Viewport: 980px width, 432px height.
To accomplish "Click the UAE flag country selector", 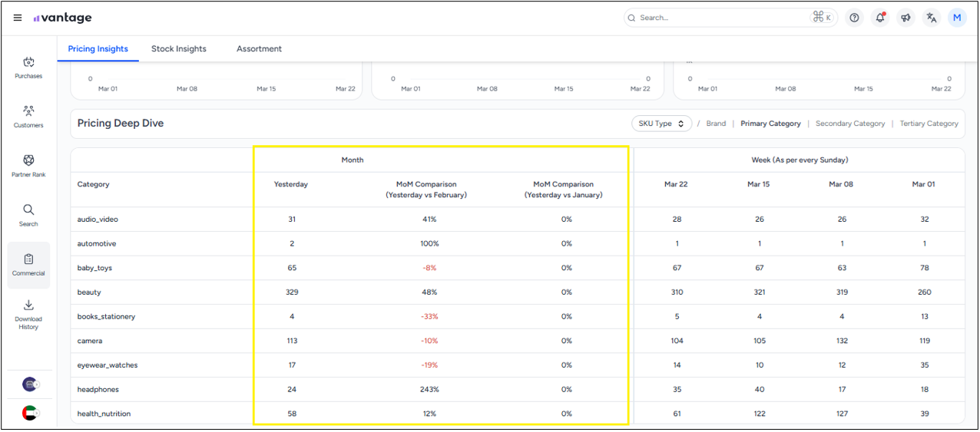I will [30, 413].
